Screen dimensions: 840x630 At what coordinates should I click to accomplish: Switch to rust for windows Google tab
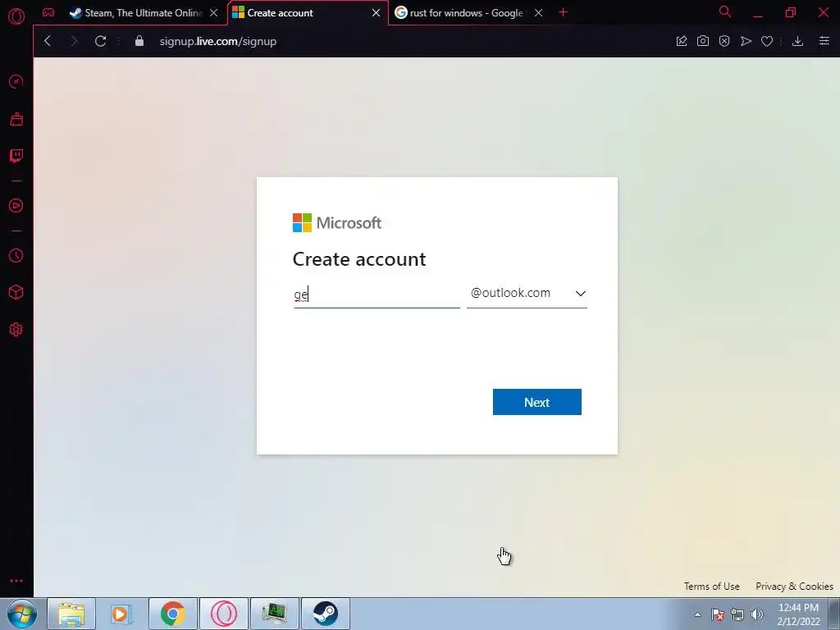[466, 13]
